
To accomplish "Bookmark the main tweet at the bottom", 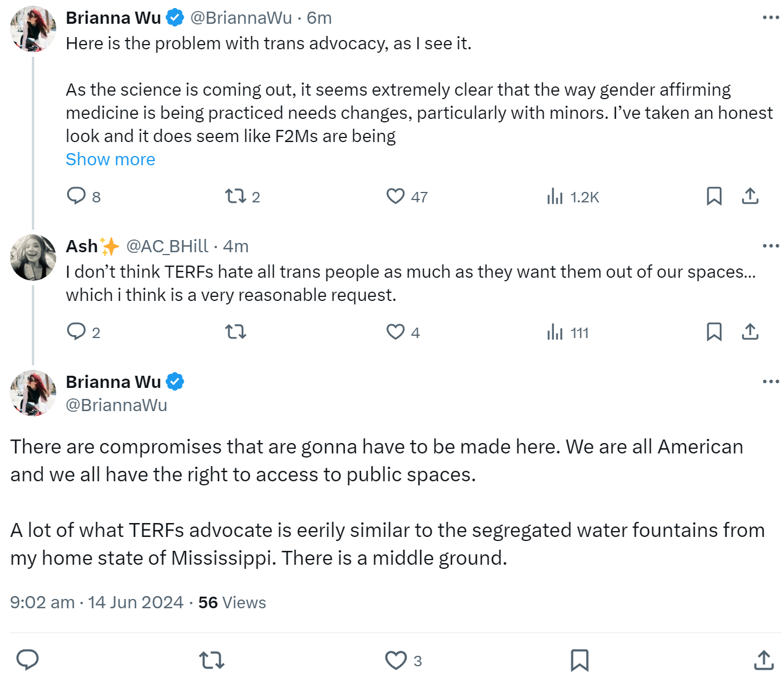I will [x=579, y=660].
